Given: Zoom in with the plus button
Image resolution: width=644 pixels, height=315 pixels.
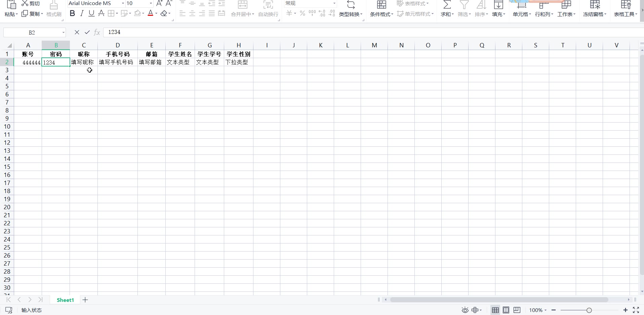Looking at the screenshot, I should [x=626, y=310].
